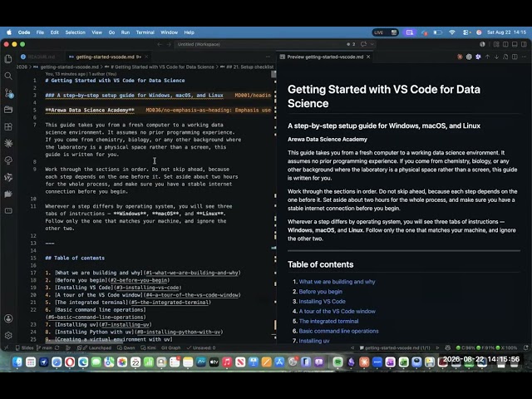Open the Manage gear in activity bar
The image size is (532, 399).
(8, 335)
